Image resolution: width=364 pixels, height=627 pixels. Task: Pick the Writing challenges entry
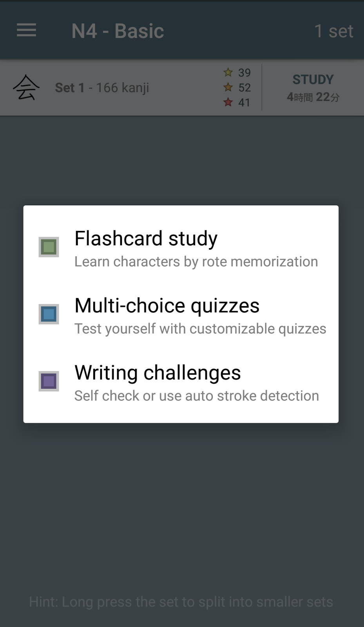(158, 373)
